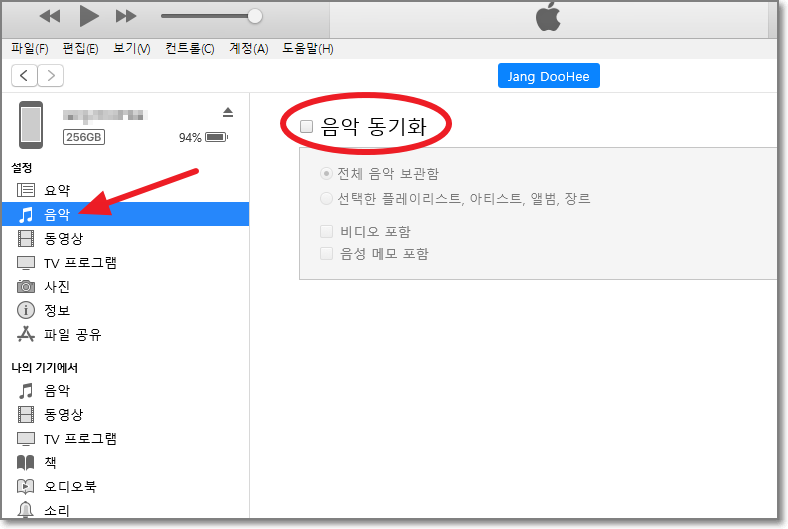This screenshot has width=788, height=529.
Task: Adjust the volume slider knob
Action: point(255,16)
